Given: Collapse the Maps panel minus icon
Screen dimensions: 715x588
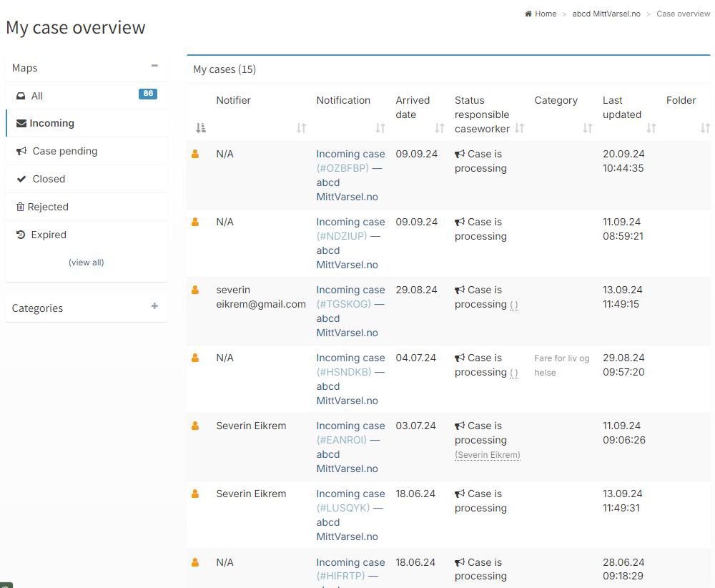Looking at the screenshot, I should point(154,66).
